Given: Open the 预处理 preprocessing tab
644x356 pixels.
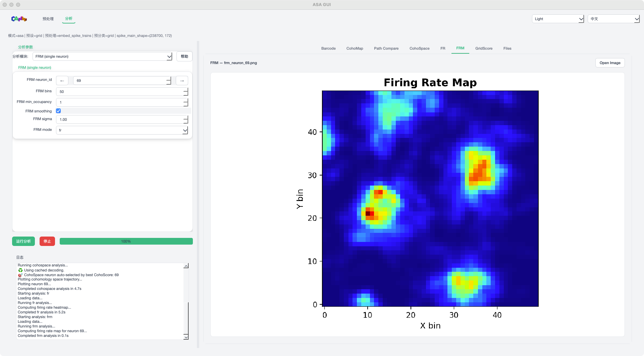Looking at the screenshot, I should point(48,19).
